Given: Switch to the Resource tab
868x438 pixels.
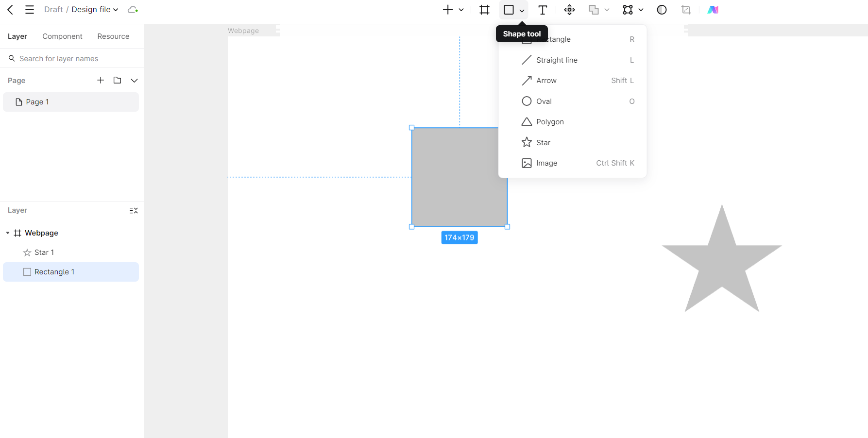Looking at the screenshot, I should [113, 36].
